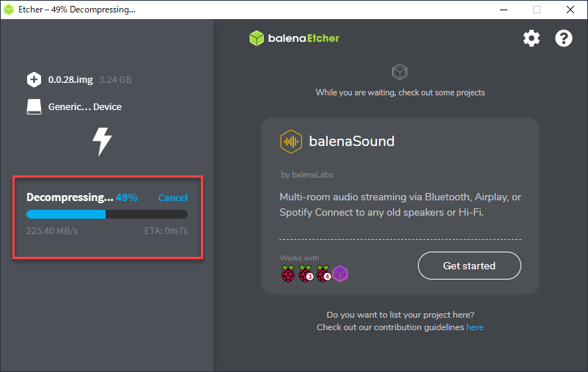Click the 'ETA: 0m7s' value
The width and height of the screenshot is (588, 372).
(x=166, y=231)
